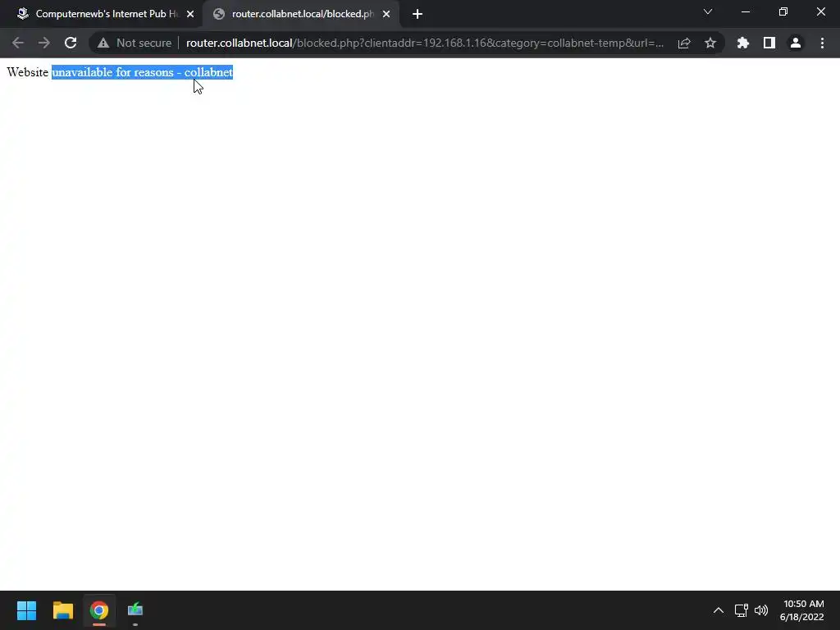Open the Windows Start menu
This screenshot has height=630, width=840.
click(27, 610)
